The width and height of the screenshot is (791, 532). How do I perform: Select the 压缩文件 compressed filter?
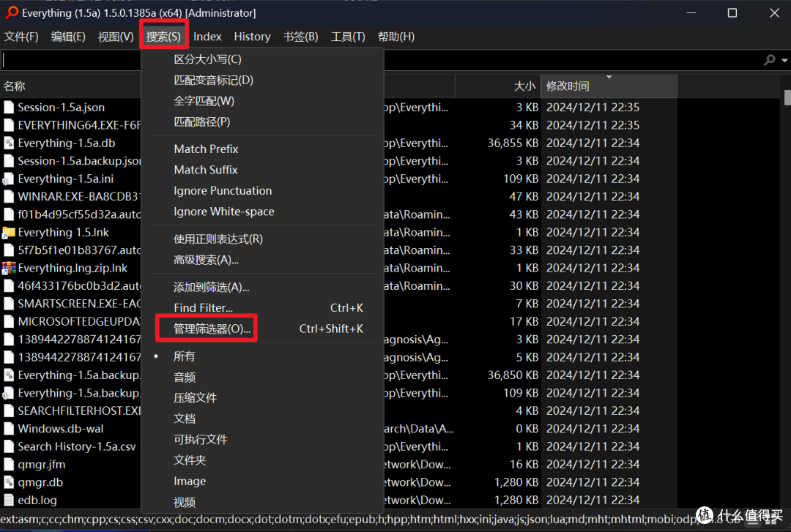tap(262, 398)
